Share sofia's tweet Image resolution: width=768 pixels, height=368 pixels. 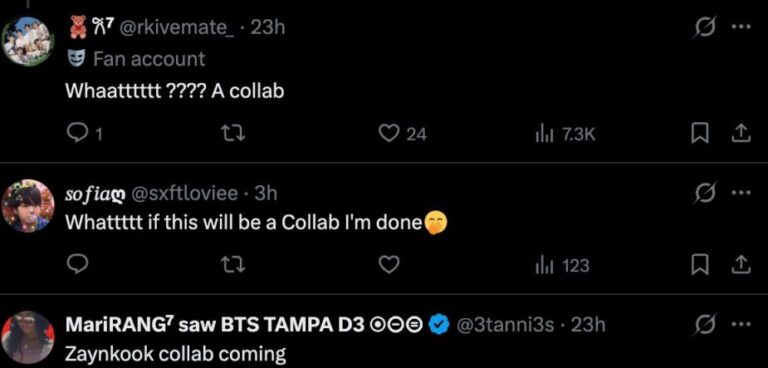[741, 265]
